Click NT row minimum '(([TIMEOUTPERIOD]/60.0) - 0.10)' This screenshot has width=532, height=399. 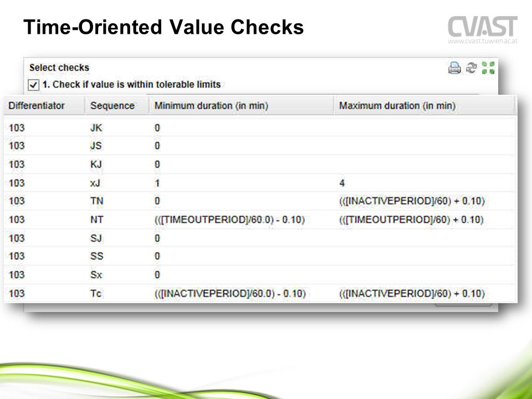(x=229, y=219)
